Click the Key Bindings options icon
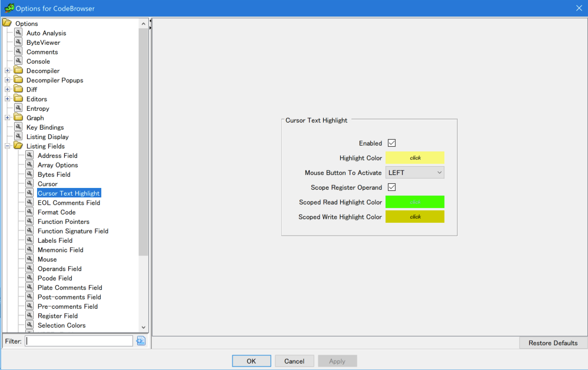The height and width of the screenshot is (370, 588). [18, 127]
